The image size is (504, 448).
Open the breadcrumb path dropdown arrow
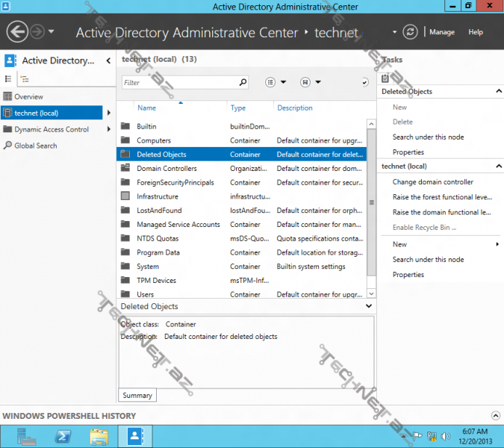[394, 32]
